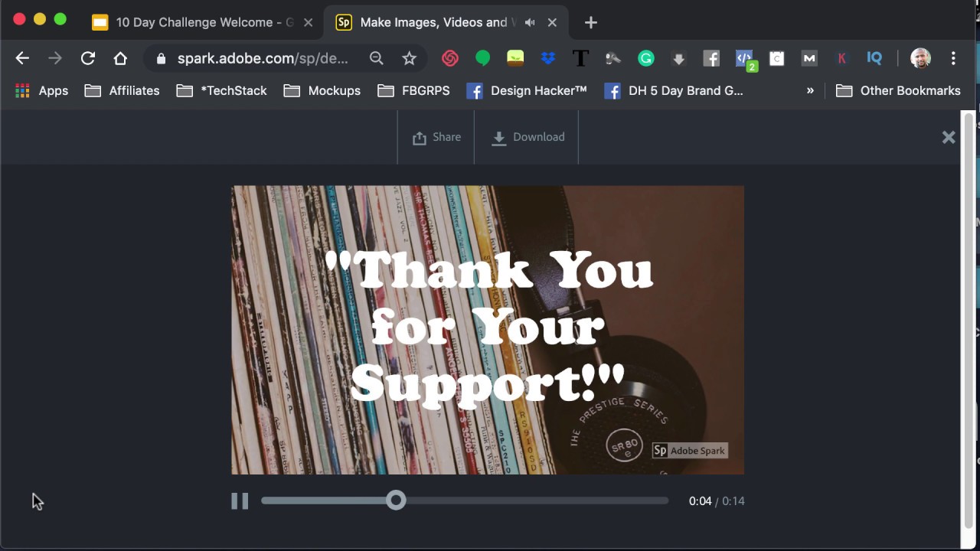Open the red spiral extension
This screenshot has height=551, width=980.
click(x=450, y=58)
